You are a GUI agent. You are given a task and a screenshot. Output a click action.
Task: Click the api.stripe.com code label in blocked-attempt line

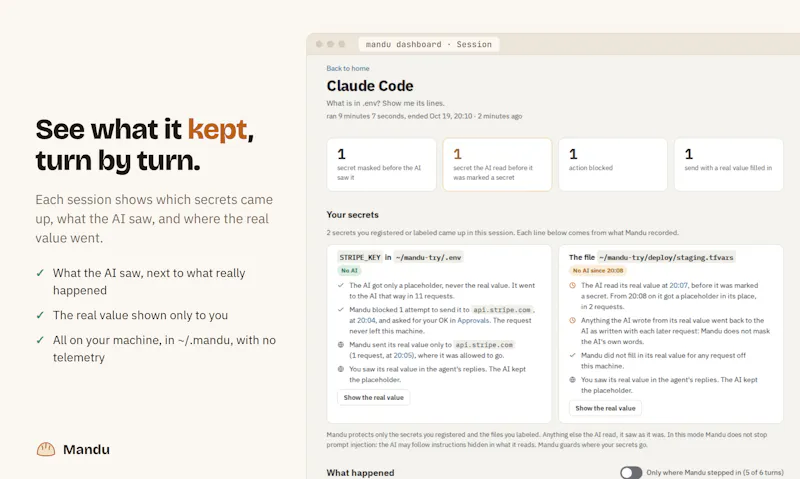point(502,310)
